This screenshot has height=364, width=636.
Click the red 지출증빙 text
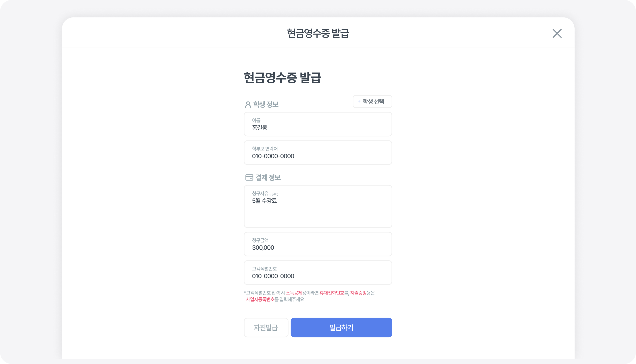[x=358, y=293]
